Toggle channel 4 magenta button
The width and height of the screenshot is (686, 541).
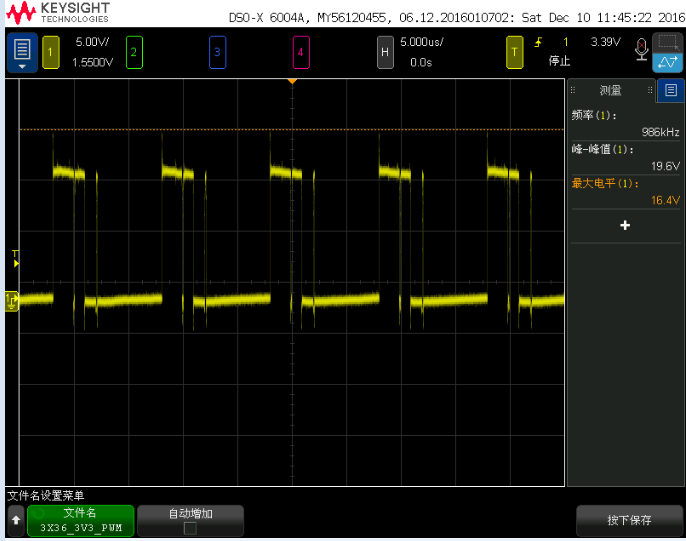(301, 52)
